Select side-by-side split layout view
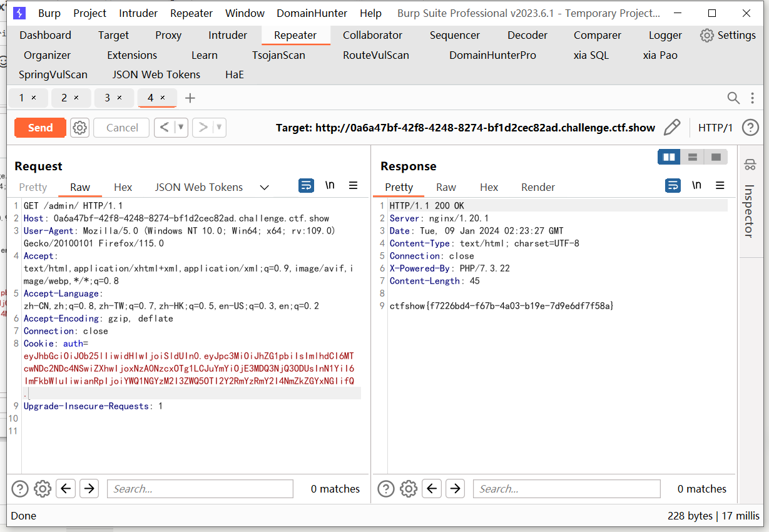 tap(669, 156)
